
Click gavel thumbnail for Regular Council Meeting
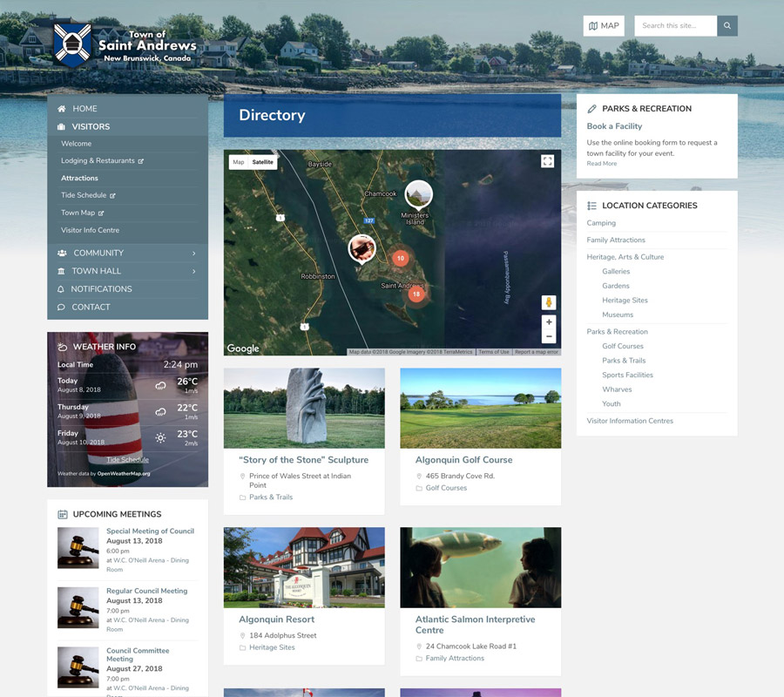click(x=78, y=607)
